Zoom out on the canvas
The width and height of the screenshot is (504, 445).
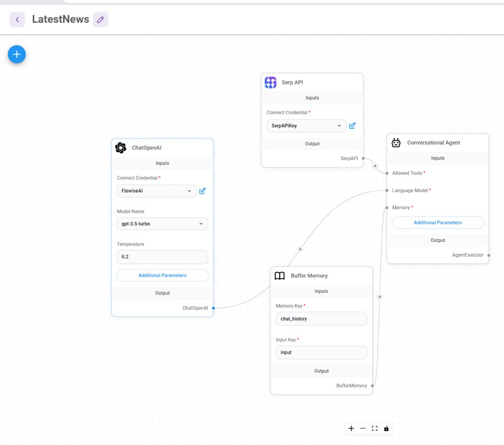tap(363, 428)
